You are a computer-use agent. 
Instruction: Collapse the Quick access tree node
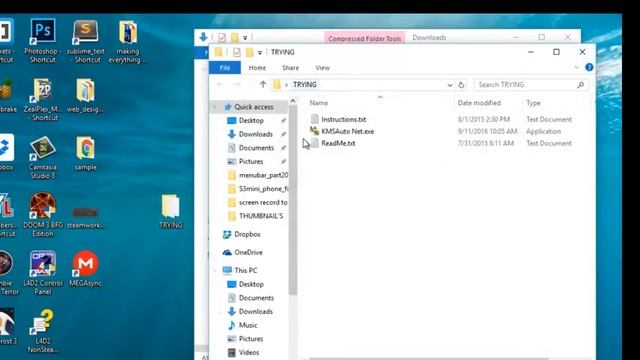[x=215, y=107]
